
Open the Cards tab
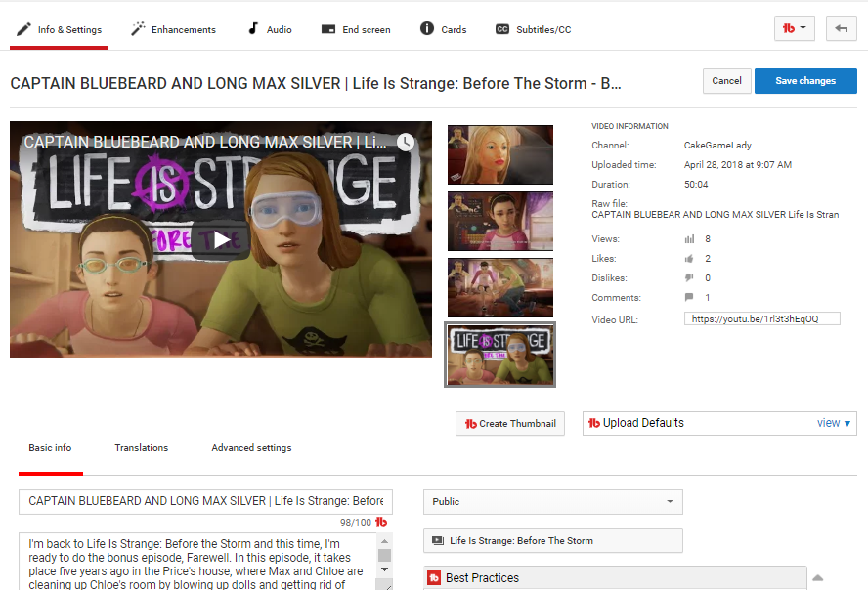click(x=444, y=29)
